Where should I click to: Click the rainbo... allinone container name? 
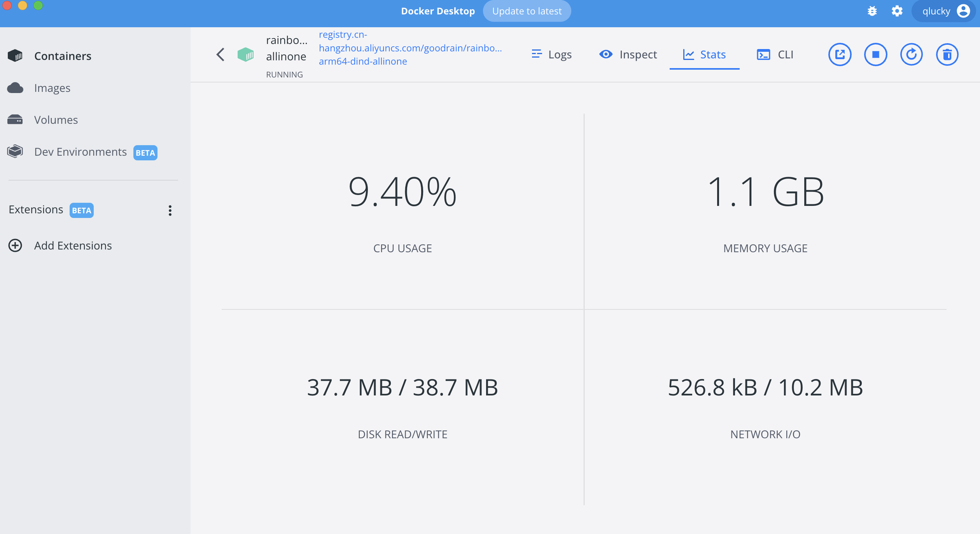[x=287, y=48]
